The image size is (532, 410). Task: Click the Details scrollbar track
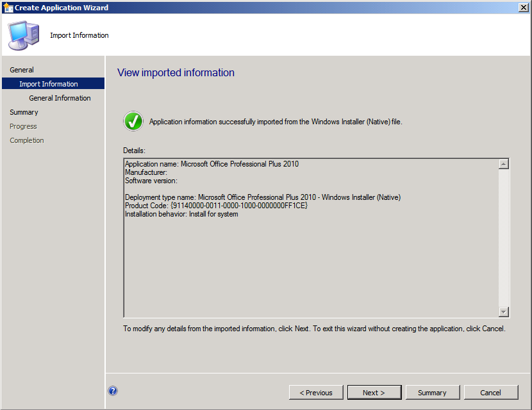click(x=504, y=238)
